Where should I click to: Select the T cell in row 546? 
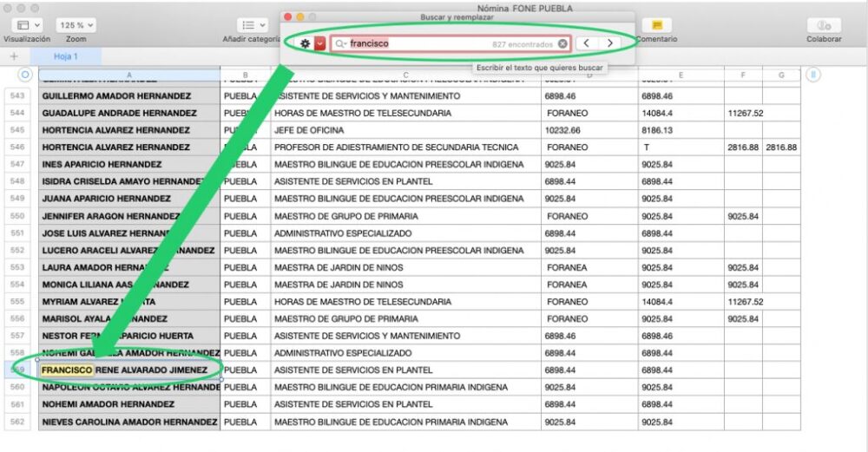tap(681, 147)
